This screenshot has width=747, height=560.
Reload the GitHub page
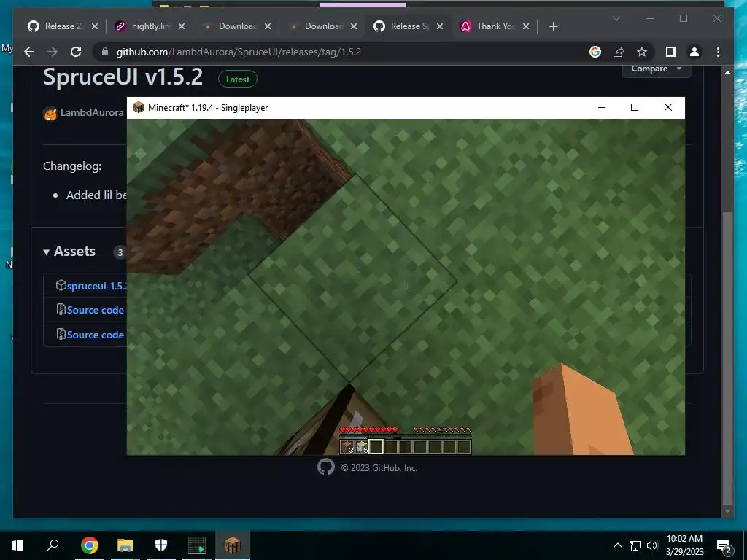[x=76, y=52]
